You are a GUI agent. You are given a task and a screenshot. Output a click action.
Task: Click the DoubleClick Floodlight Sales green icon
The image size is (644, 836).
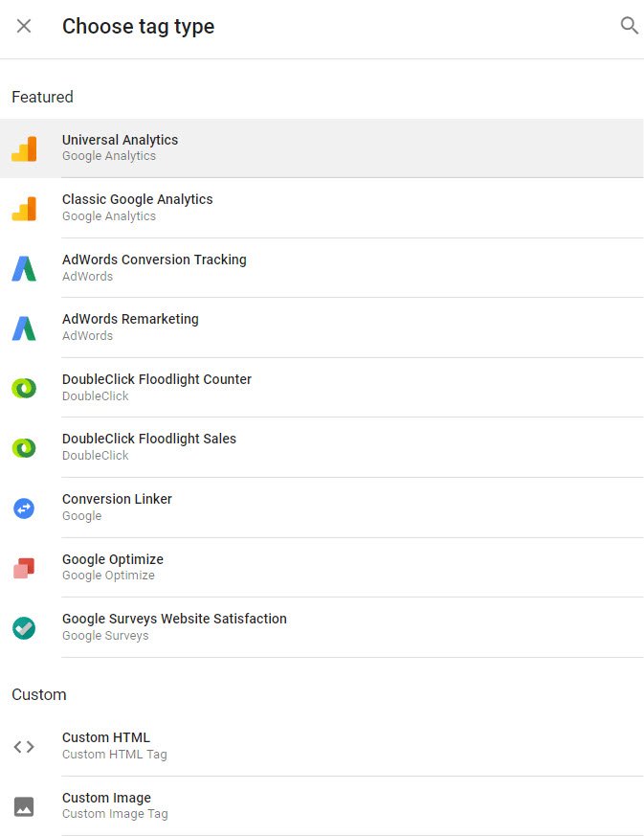[24, 448]
